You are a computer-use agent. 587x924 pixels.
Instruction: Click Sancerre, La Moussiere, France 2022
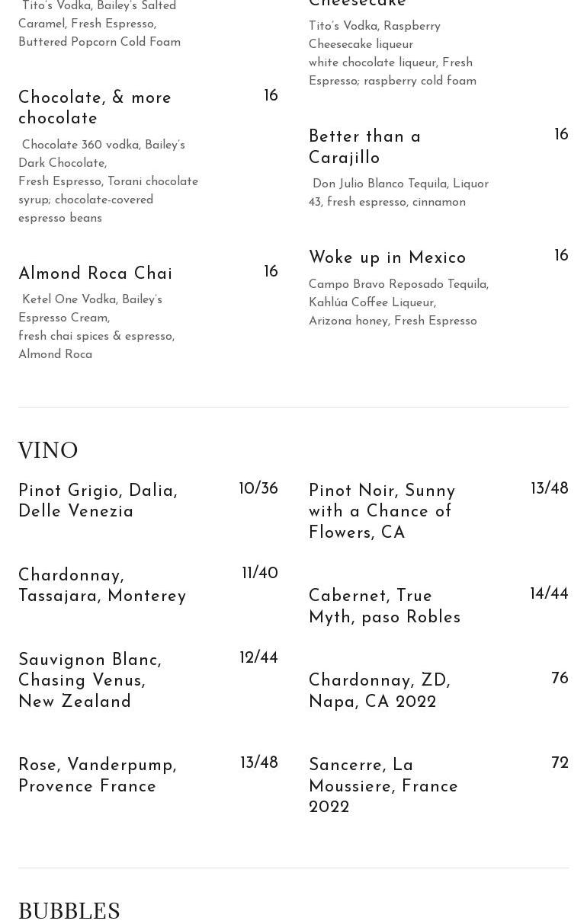[x=383, y=786]
